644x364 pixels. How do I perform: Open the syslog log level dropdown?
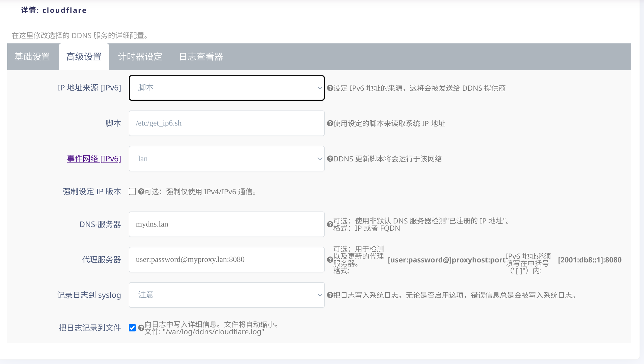pos(226,295)
